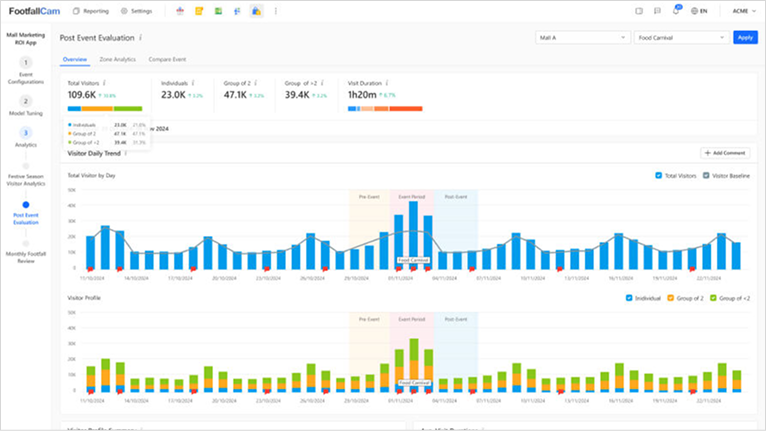
Task: Open the yellow notepad app icon
Action: coord(199,11)
